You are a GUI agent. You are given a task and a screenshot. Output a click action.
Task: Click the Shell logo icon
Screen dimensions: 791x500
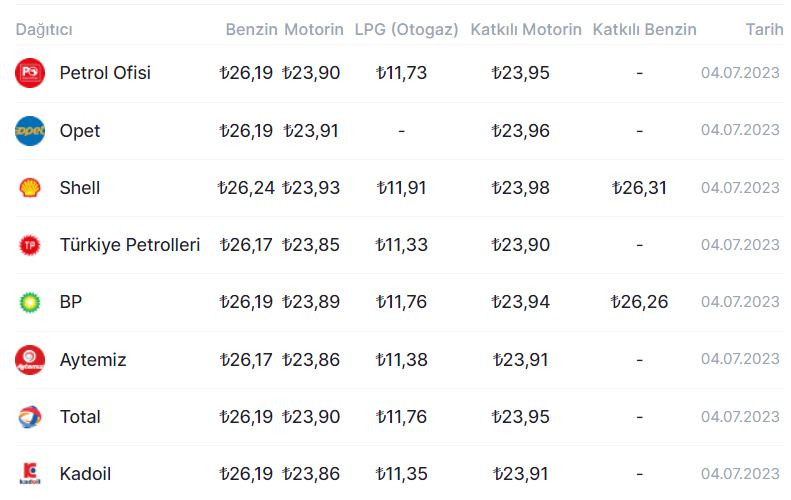30,188
